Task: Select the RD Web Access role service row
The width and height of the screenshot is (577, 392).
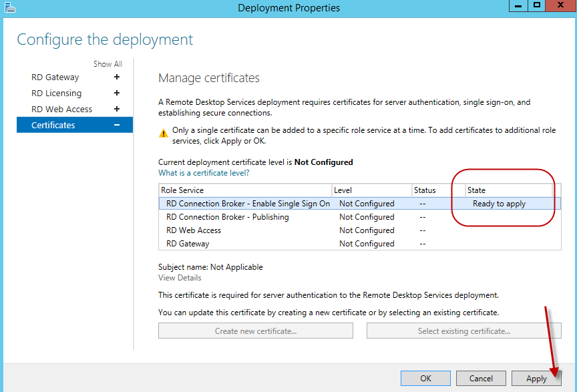Action: [x=194, y=230]
